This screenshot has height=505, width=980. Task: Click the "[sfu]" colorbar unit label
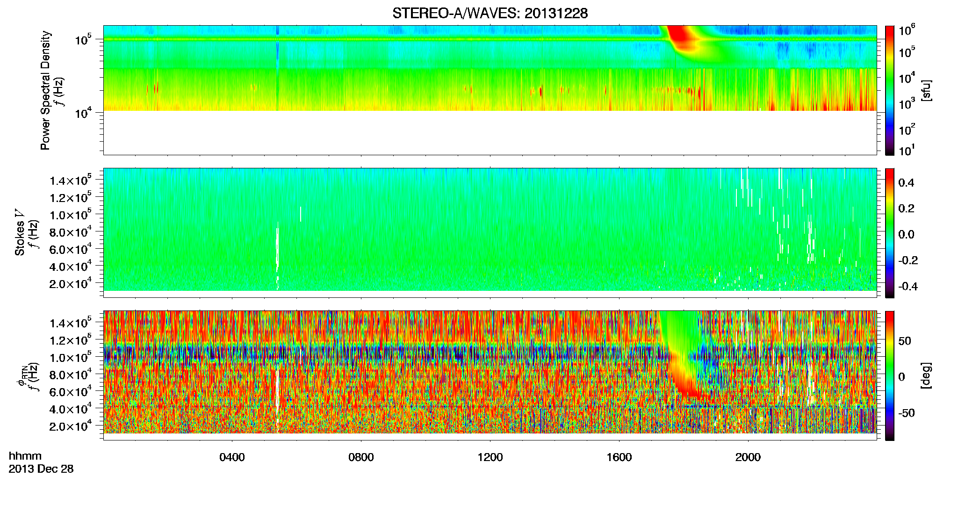pyautogui.click(x=926, y=90)
